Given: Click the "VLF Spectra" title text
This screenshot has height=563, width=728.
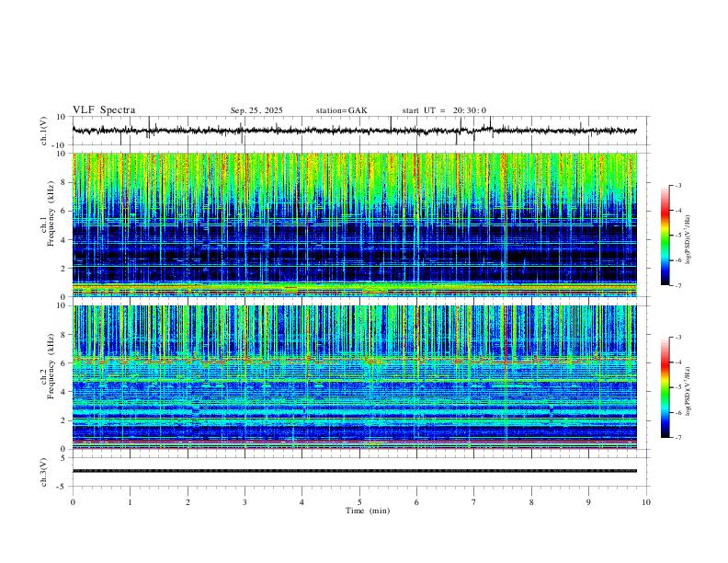Looking at the screenshot, I should coord(104,110).
